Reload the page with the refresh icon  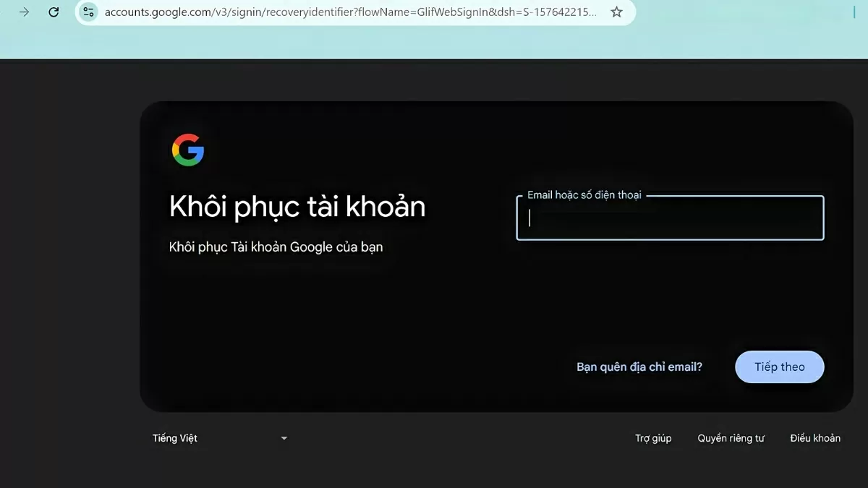54,12
